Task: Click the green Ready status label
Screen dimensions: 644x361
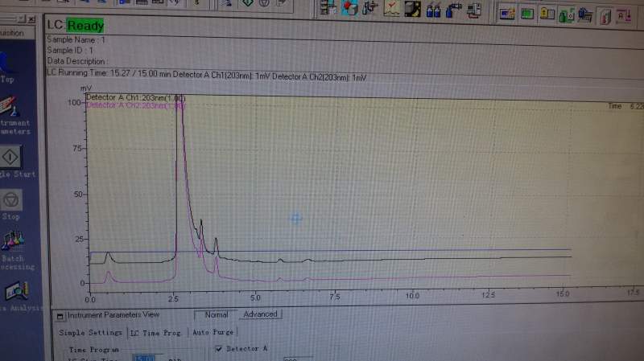Action: [x=85, y=26]
